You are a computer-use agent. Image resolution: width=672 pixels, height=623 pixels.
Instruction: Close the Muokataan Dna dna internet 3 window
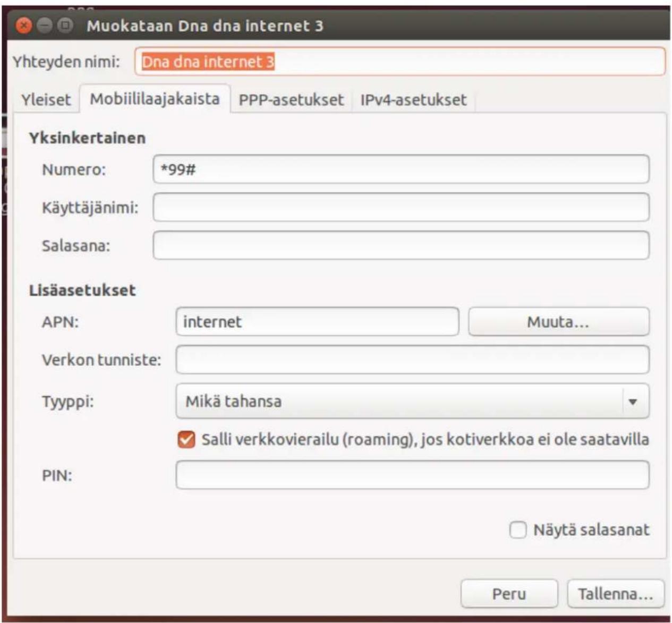(x=23, y=25)
